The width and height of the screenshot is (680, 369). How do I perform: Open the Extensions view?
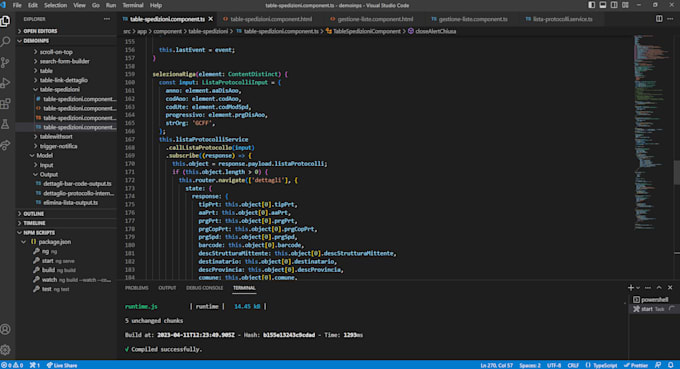pos(6,104)
